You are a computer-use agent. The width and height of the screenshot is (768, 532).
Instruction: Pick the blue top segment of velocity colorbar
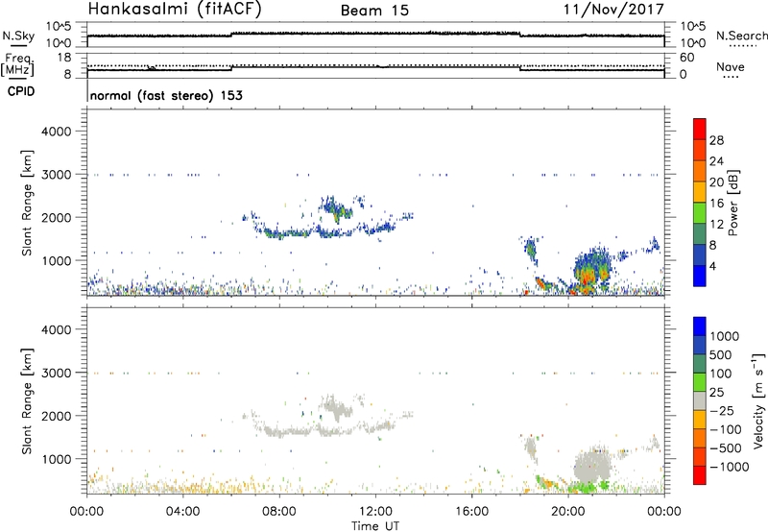tap(700, 326)
